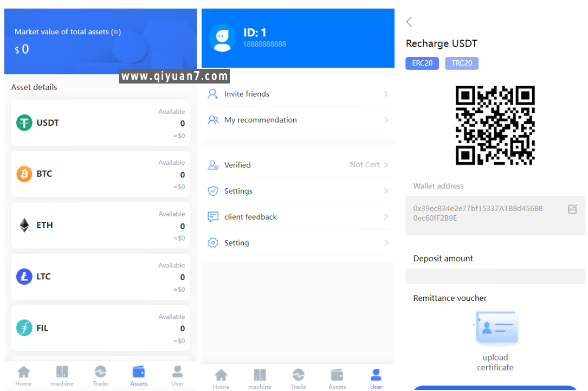Click the Bitcoin BTC coin icon

(x=24, y=174)
